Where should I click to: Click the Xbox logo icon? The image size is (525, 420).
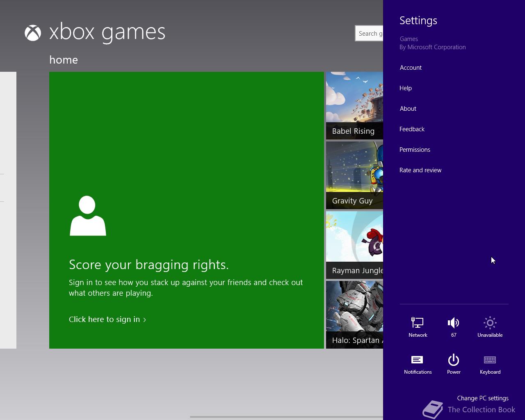click(x=33, y=33)
